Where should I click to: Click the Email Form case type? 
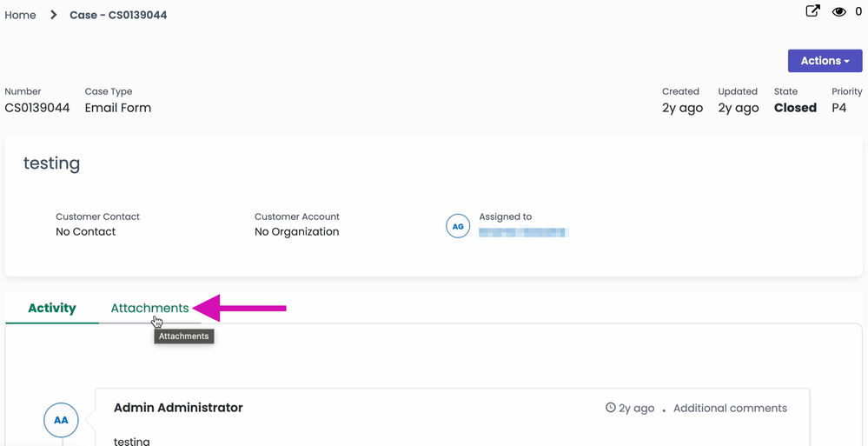118,108
